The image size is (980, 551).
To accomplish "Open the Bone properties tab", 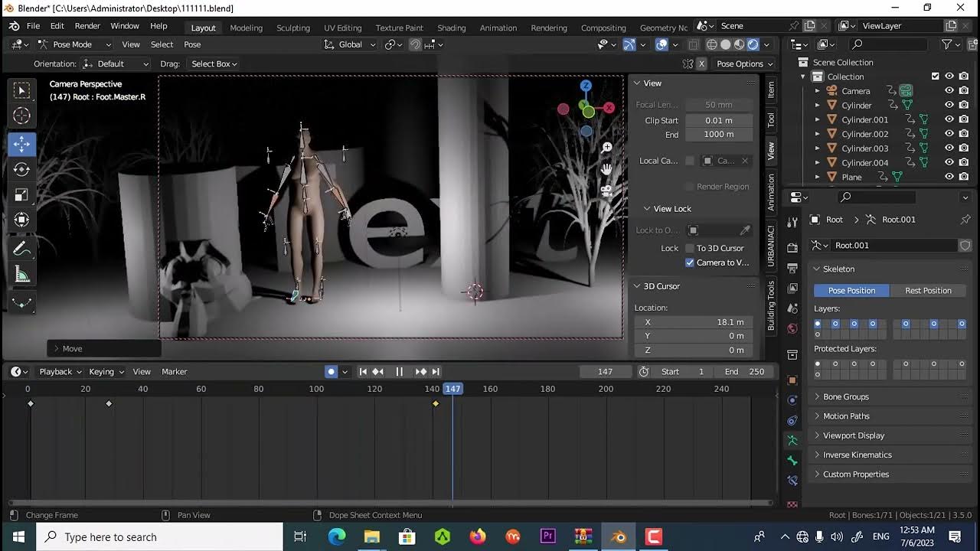I will point(792,460).
